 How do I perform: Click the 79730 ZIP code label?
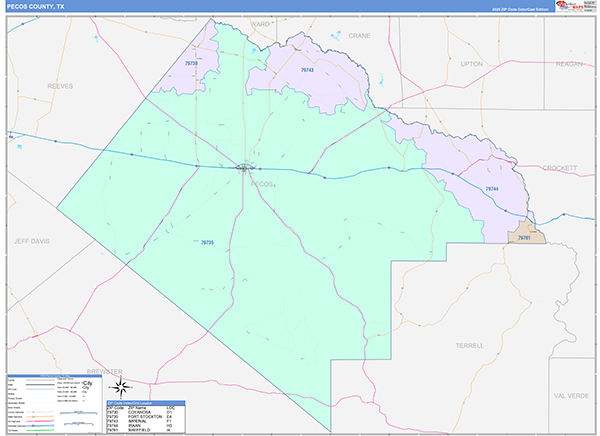191,63
